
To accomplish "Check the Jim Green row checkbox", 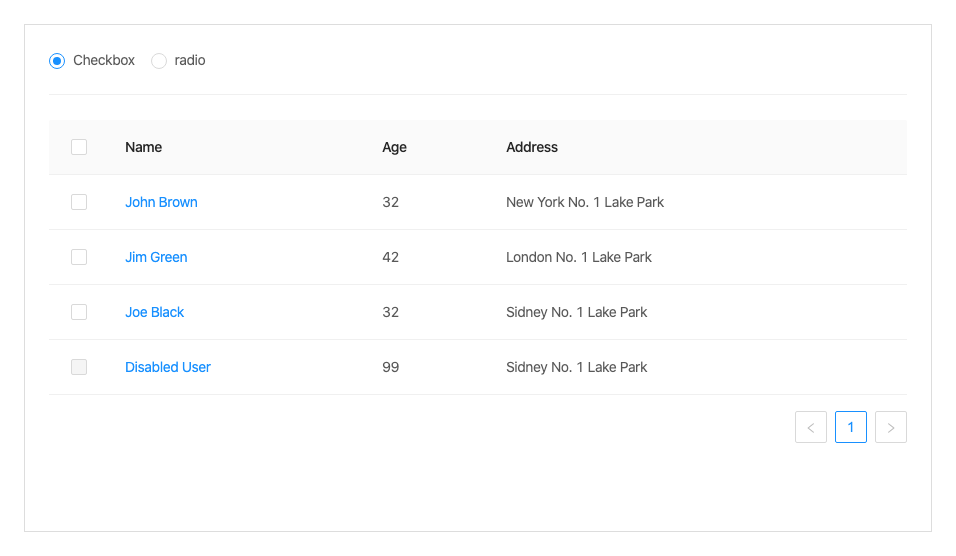I will pos(79,257).
